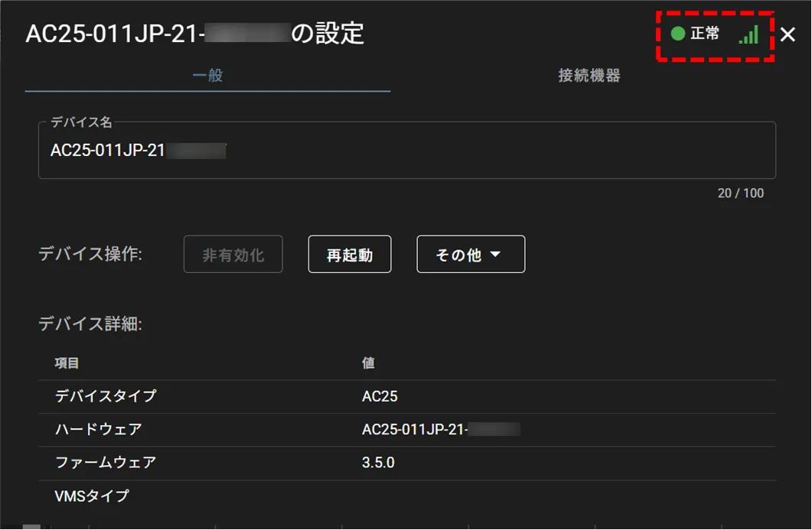812x530 pixels.
Task: Click the 項目 column header
Action: coord(67,363)
